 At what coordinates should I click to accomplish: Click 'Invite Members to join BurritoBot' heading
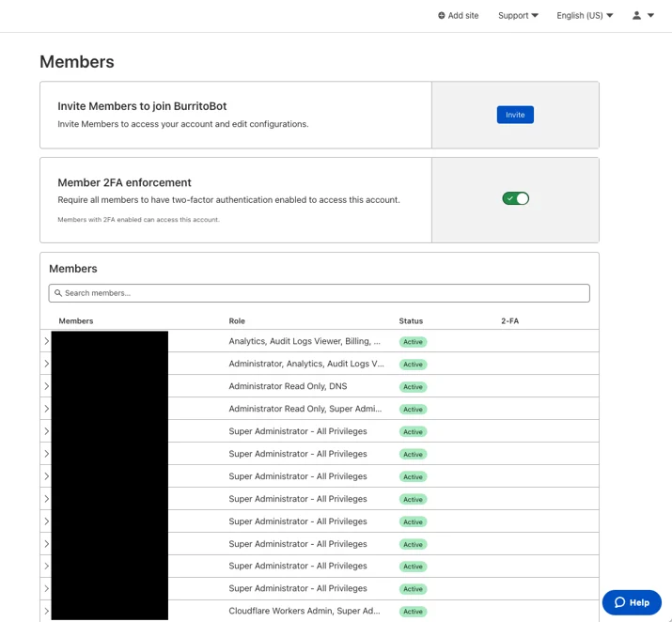pos(142,106)
